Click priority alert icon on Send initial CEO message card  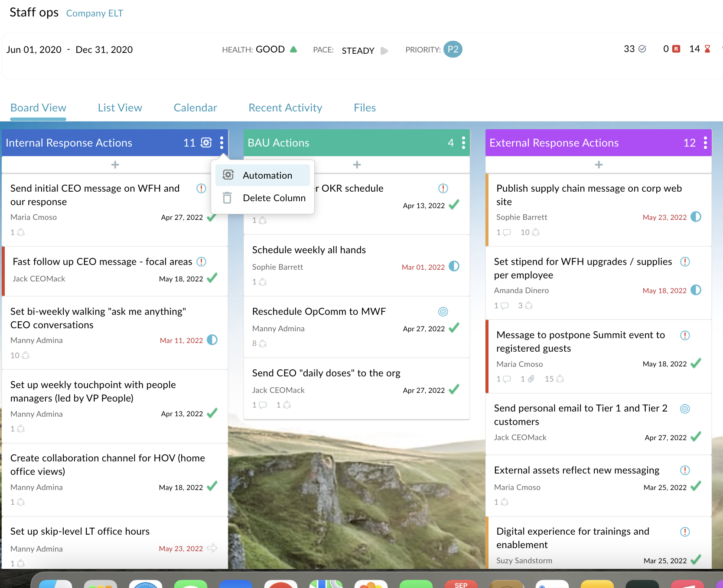tap(201, 188)
